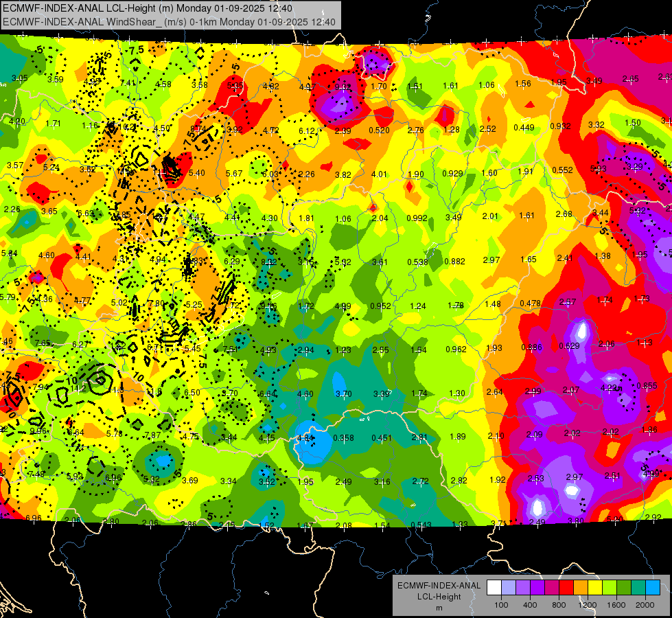Select the lime green legend swatch

610,588
